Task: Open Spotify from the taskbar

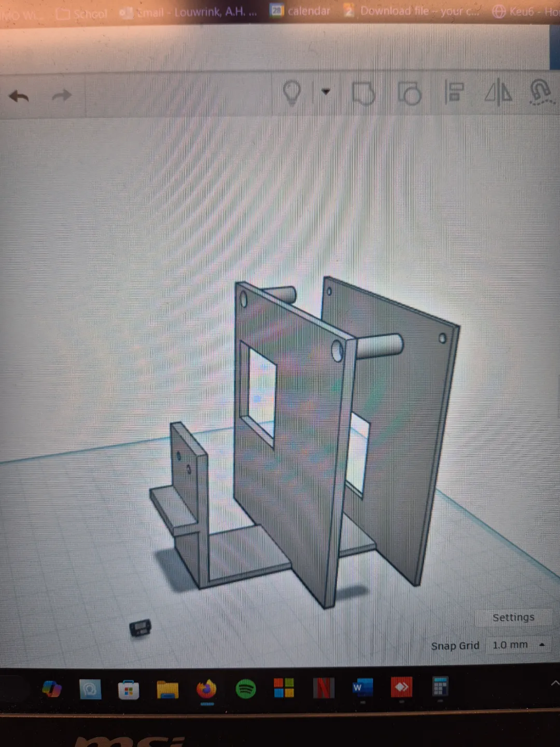Action: click(245, 689)
